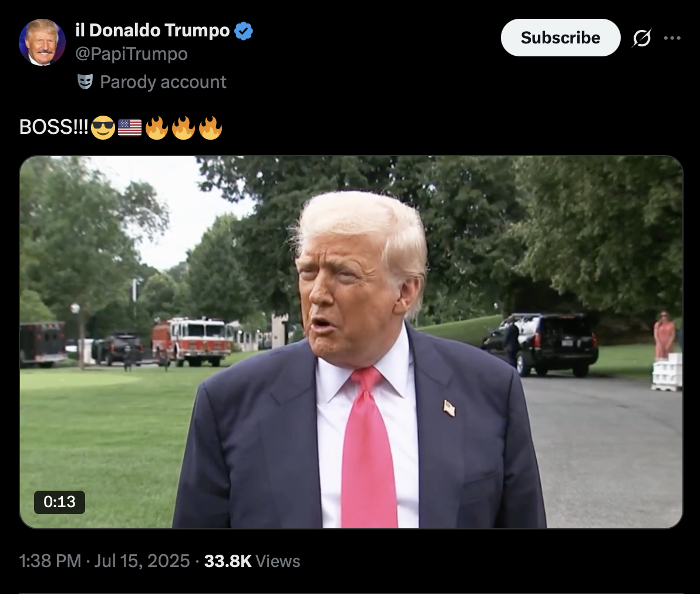The width and height of the screenshot is (700, 594).
Task: Open the il Donaldo Trumpo display name
Action: tap(152, 31)
